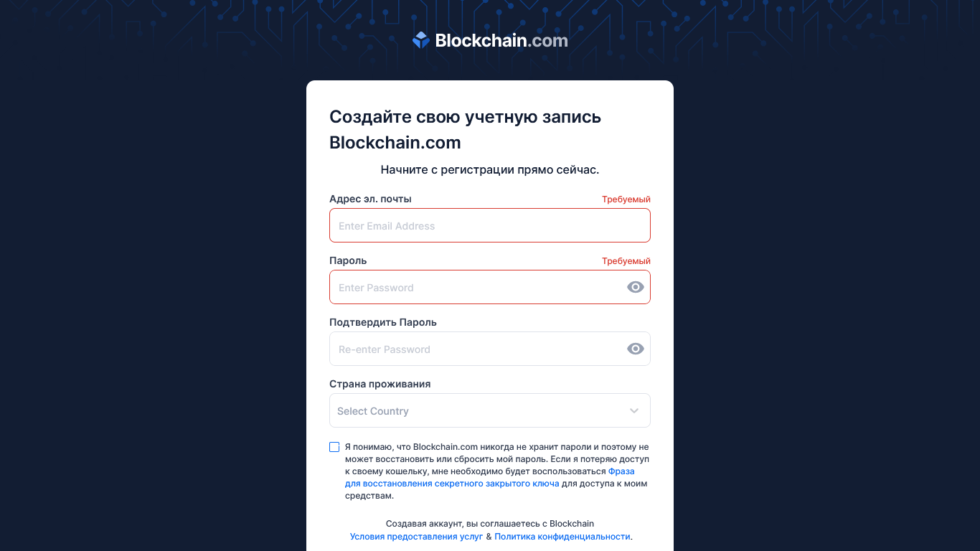This screenshot has height=551, width=980.
Task: Click the Подтвердить Пароль label
Action: pos(383,322)
